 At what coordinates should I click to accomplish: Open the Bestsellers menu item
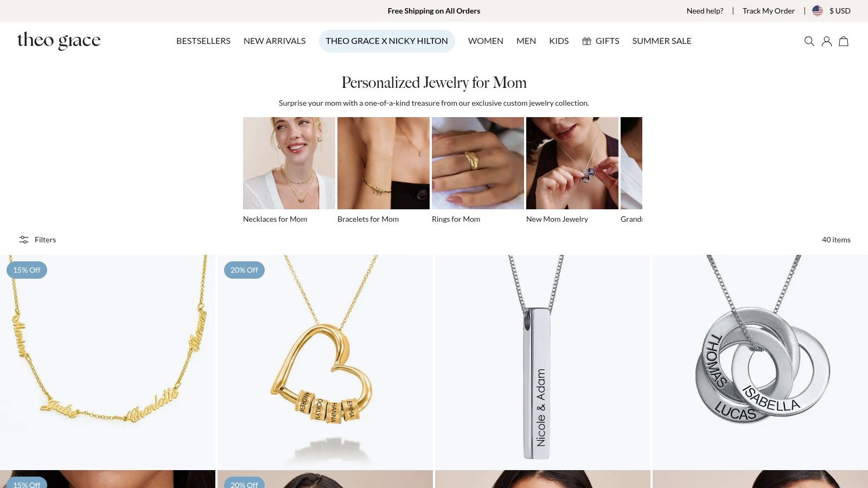pyautogui.click(x=203, y=41)
